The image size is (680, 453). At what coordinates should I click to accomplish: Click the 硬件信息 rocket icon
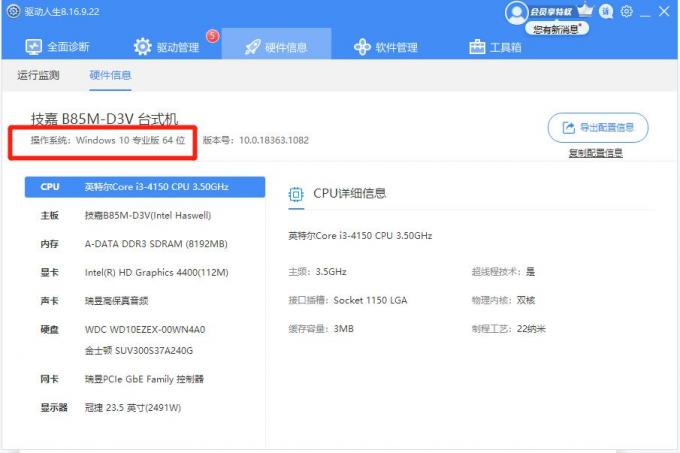point(252,47)
